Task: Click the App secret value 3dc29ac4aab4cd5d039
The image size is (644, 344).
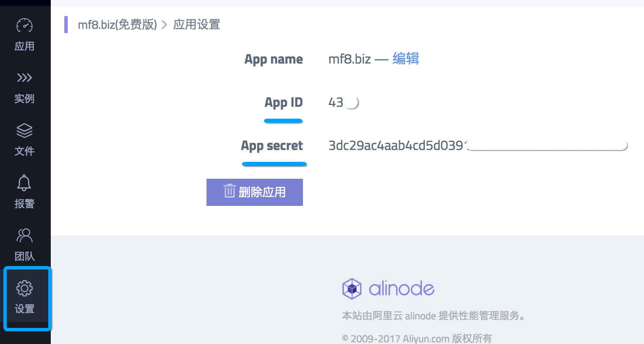Action: click(x=396, y=146)
